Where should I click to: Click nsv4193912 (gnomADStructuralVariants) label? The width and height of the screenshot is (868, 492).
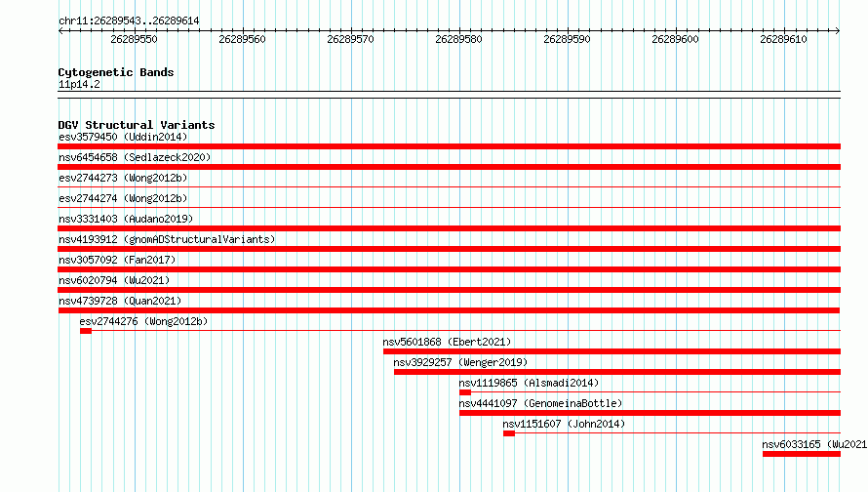coord(167,239)
